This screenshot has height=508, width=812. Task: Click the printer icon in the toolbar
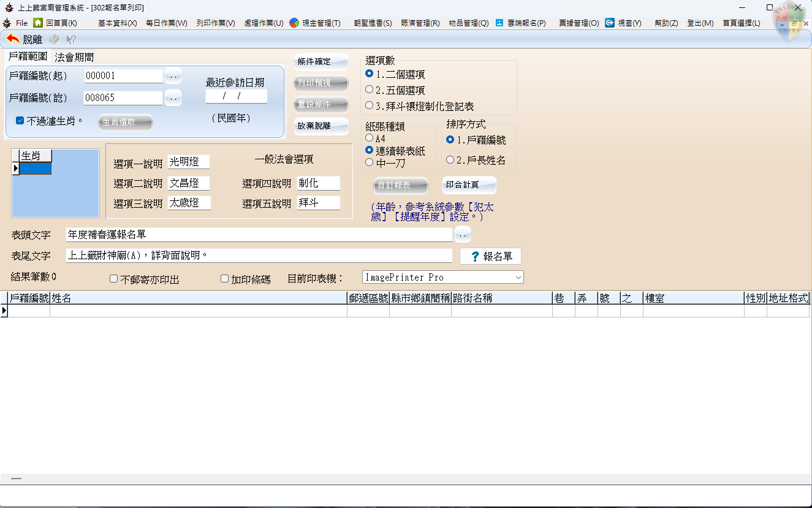click(55, 39)
